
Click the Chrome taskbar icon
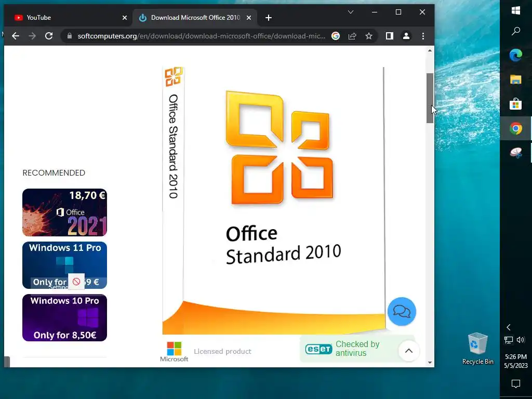[x=516, y=129]
